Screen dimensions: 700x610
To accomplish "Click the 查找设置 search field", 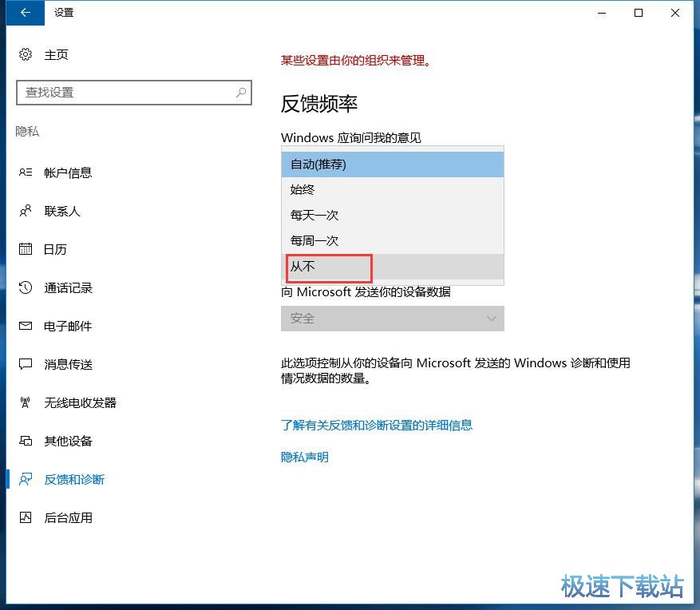I will tap(134, 93).
